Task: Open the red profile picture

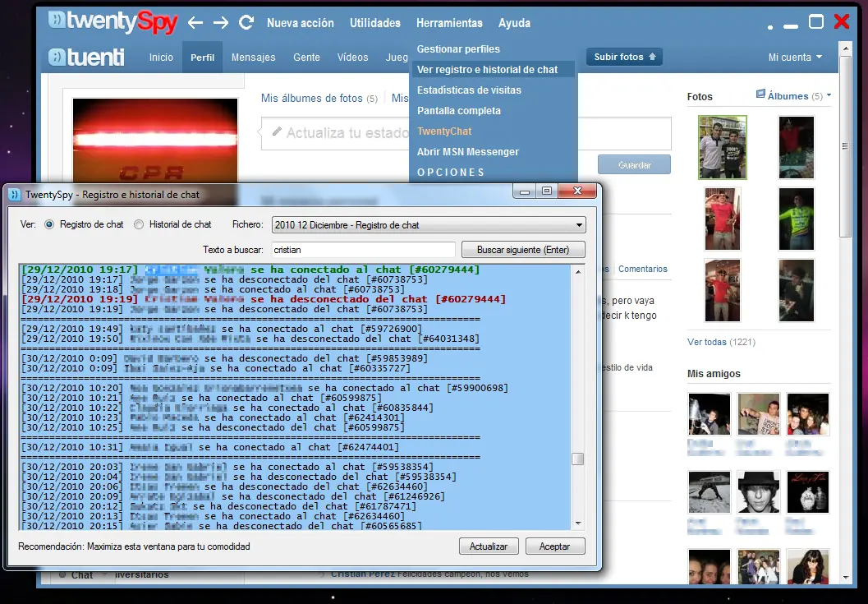Action: click(155, 141)
